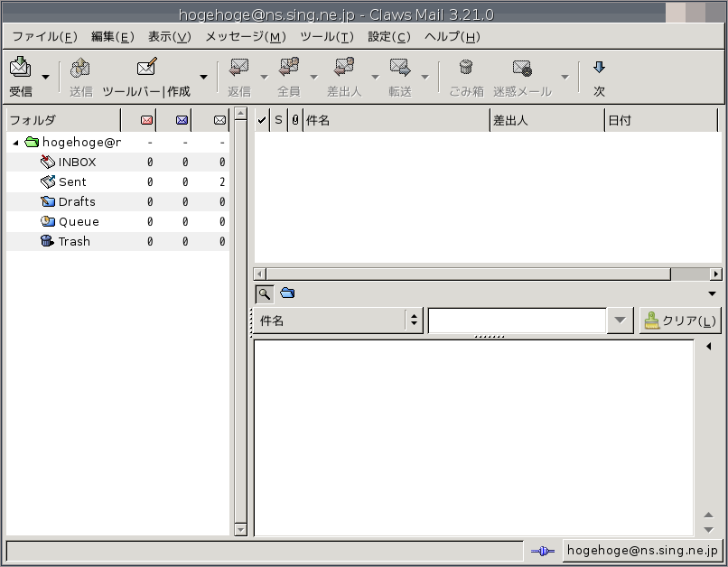Click the S status column header
Viewport: 728px width, 567px height.
[278, 120]
